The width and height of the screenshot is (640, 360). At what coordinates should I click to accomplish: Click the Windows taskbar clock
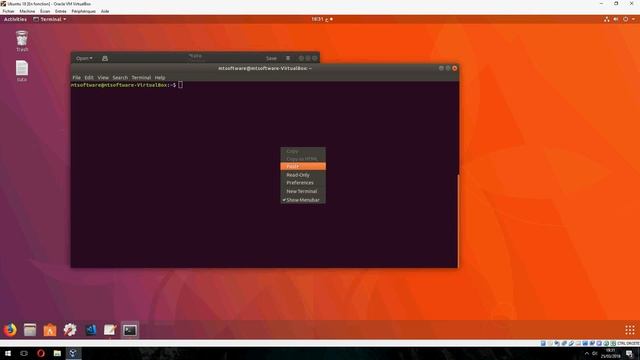610,353
